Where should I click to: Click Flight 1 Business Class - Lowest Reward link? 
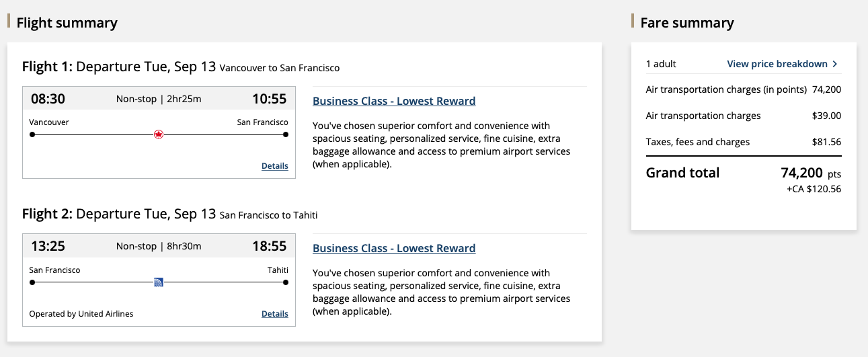(x=394, y=101)
